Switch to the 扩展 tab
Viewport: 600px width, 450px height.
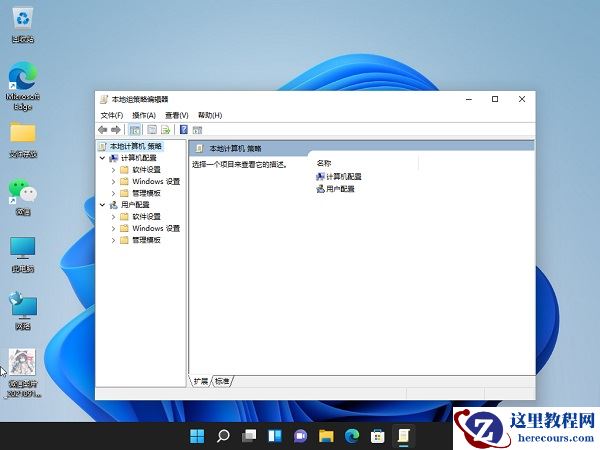[x=201, y=381]
